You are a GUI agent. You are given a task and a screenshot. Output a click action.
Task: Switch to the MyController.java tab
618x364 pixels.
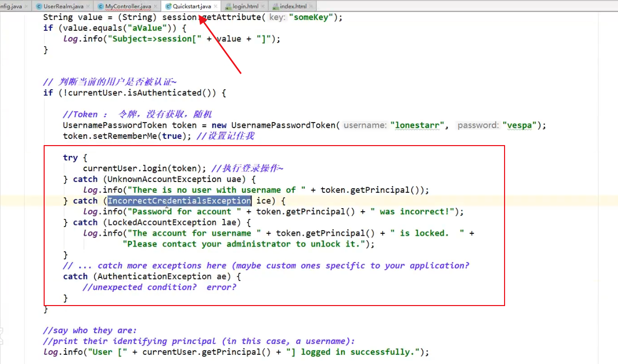[x=128, y=6]
